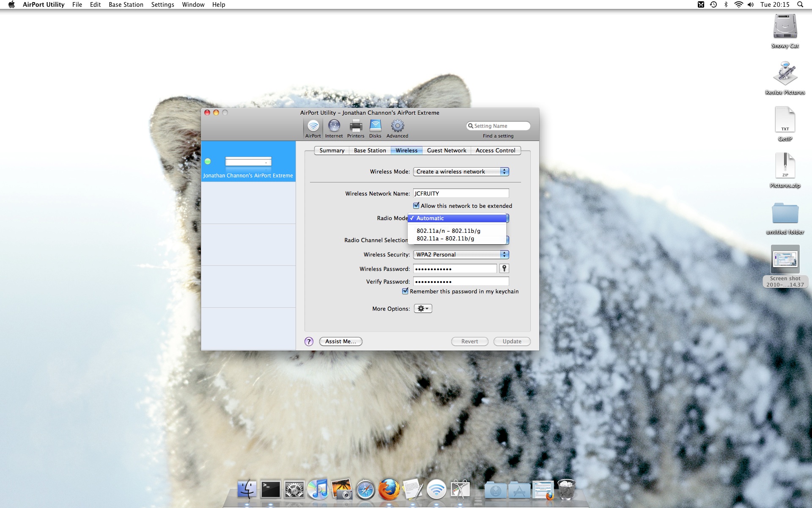Screen dimensions: 812x508
Task: Click the Verify Password field
Action: coord(461,282)
